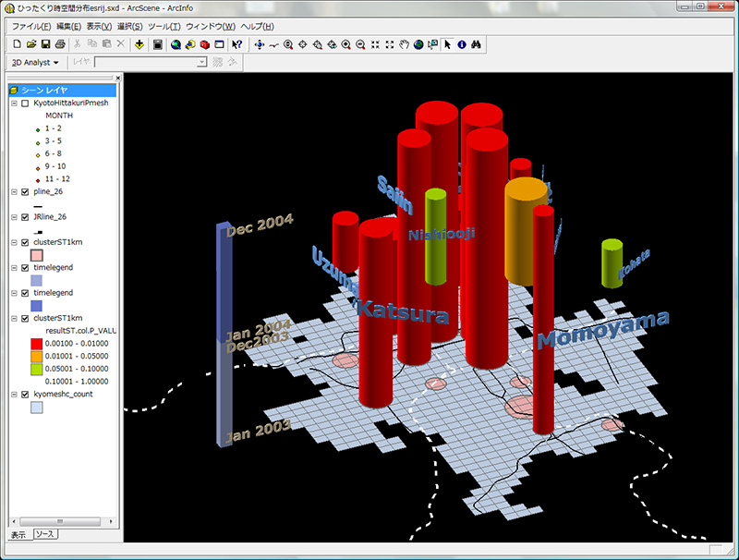Open the ファイル(F) menu
The width and height of the screenshot is (739, 560).
32,26
